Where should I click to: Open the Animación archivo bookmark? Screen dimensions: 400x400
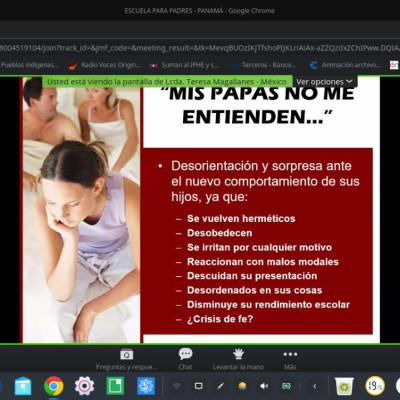[345, 65]
